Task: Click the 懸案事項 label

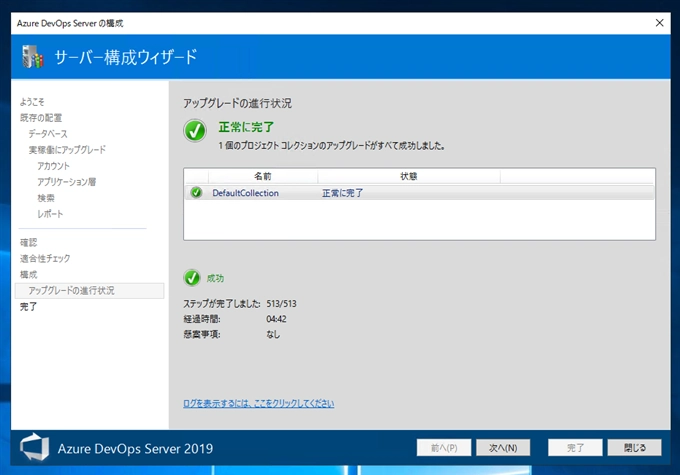Action: [202, 334]
